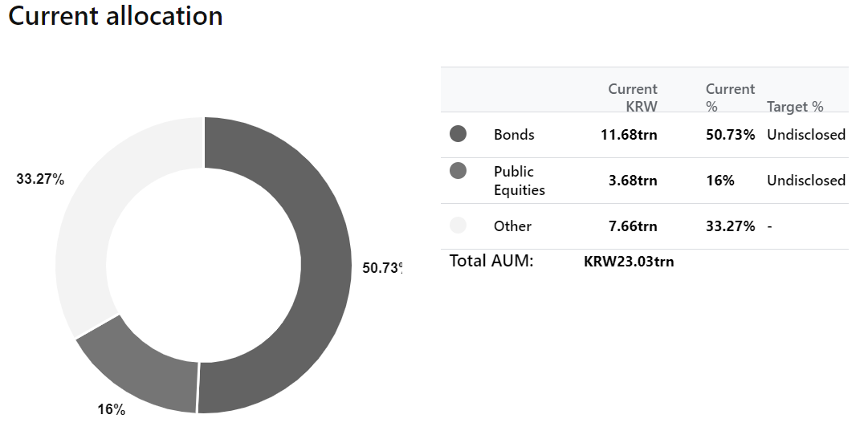The image size is (868, 439).
Task: Click the 50.73% chart label
Action: pyautogui.click(x=382, y=268)
